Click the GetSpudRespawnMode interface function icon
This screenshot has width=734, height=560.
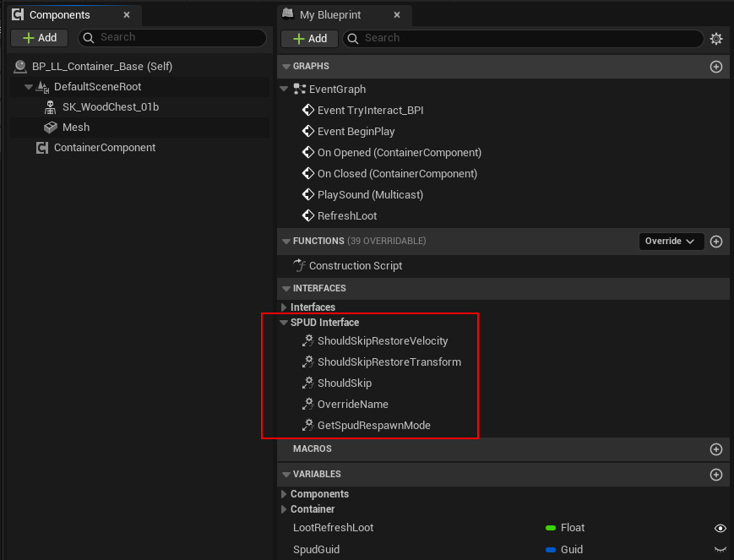click(308, 425)
